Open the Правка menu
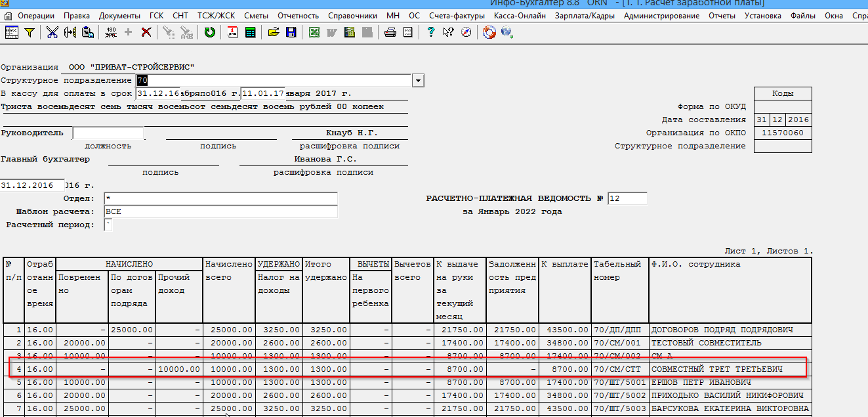 pos(77,15)
